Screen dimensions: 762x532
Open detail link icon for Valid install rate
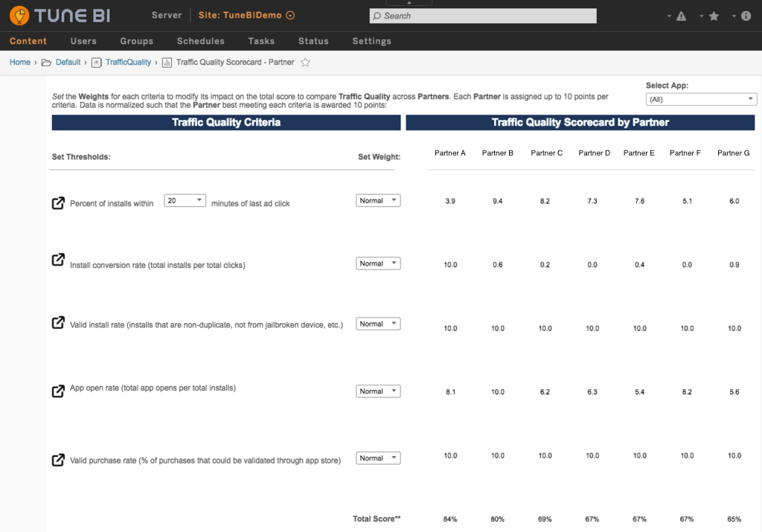coord(58,323)
